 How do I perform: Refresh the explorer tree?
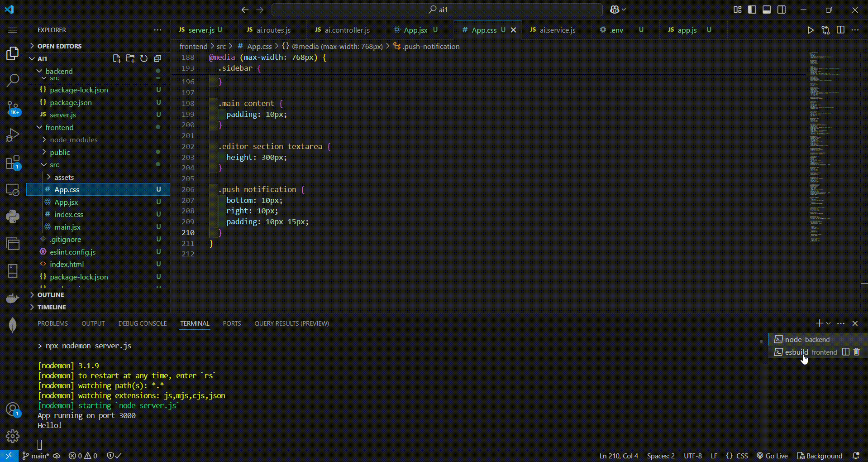pos(144,58)
